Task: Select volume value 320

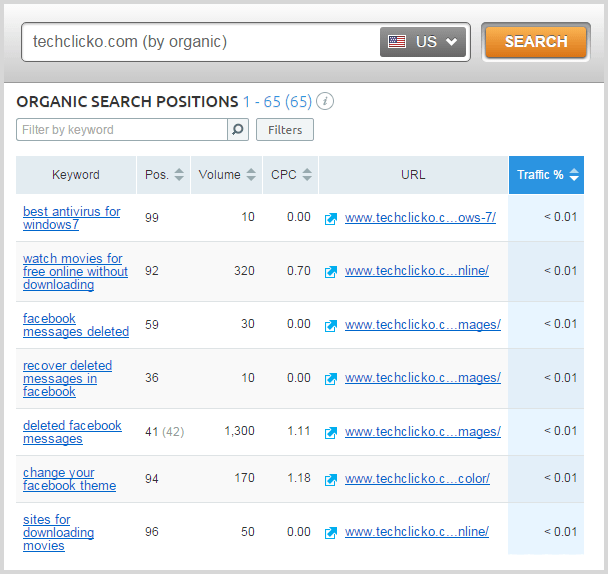Action: pyautogui.click(x=244, y=271)
